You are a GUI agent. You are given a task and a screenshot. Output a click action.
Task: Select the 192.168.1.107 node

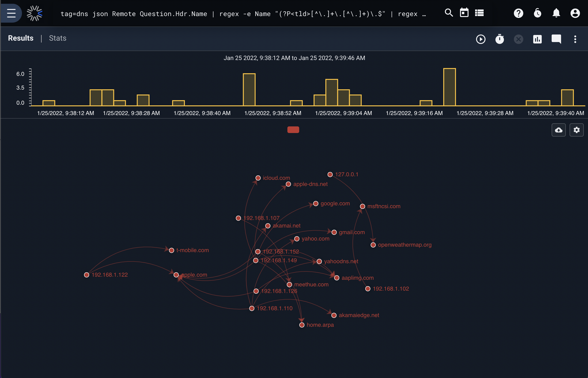coord(238,218)
